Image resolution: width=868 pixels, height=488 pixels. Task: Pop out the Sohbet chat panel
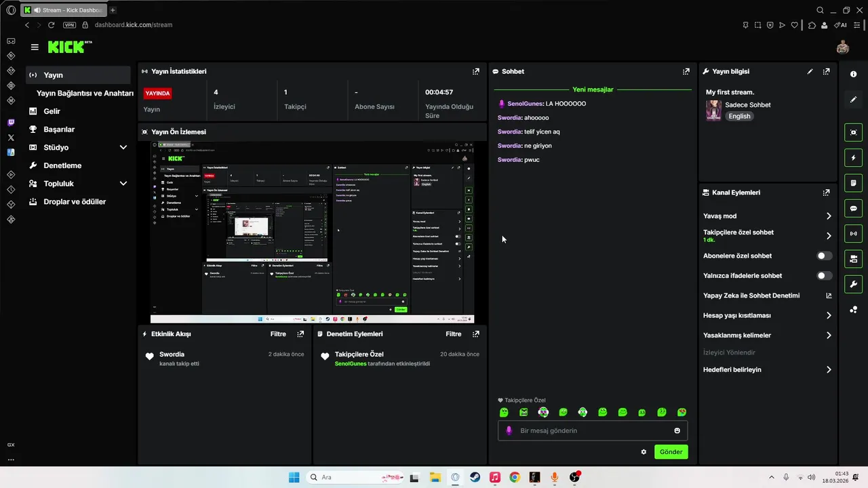click(686, 71)
